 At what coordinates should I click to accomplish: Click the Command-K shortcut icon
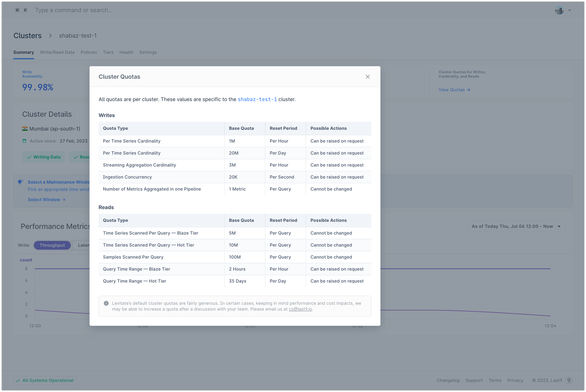point(21,10)
